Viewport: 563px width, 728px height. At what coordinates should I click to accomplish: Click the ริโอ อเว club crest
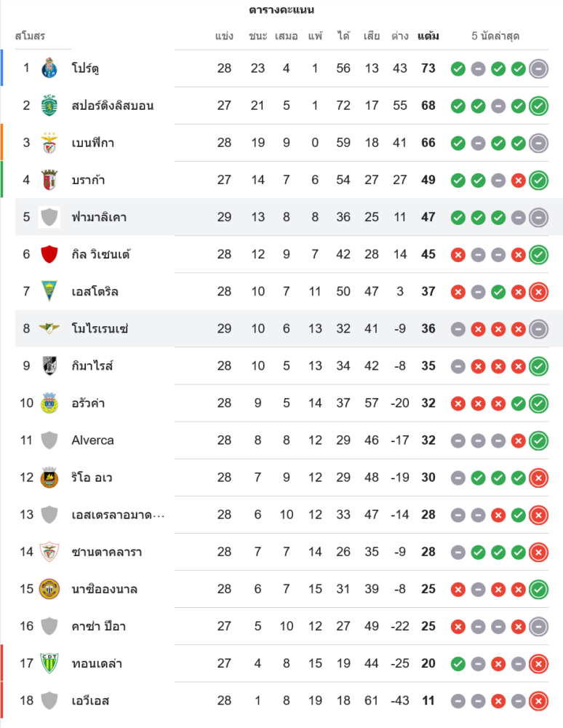(49, 478)
